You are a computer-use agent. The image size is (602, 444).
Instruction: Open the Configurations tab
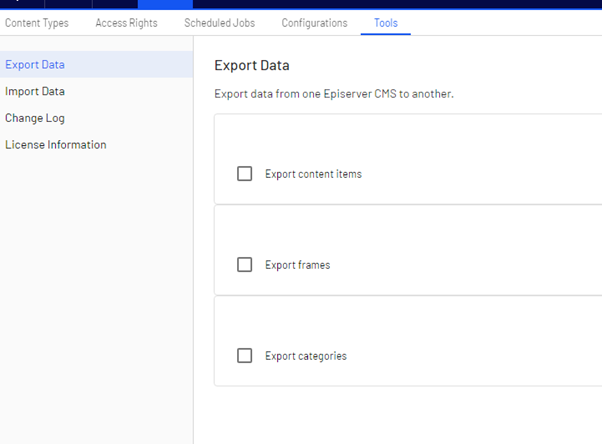click(x=314, y=23)
